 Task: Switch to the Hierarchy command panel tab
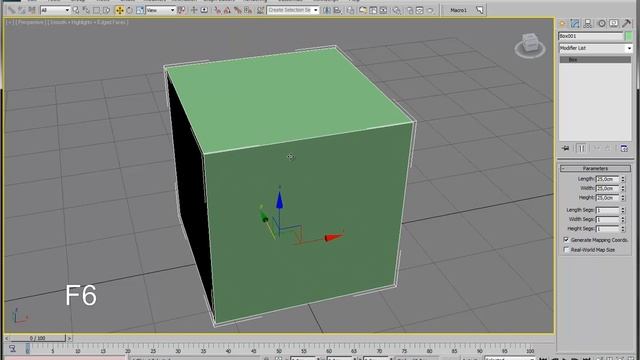pos(587,23)
